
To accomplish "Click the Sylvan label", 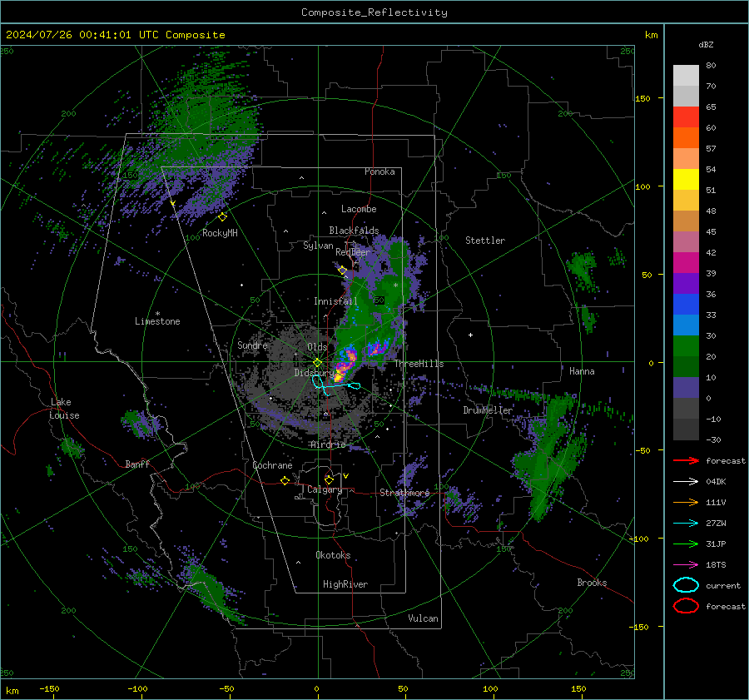I will [318, 246].
